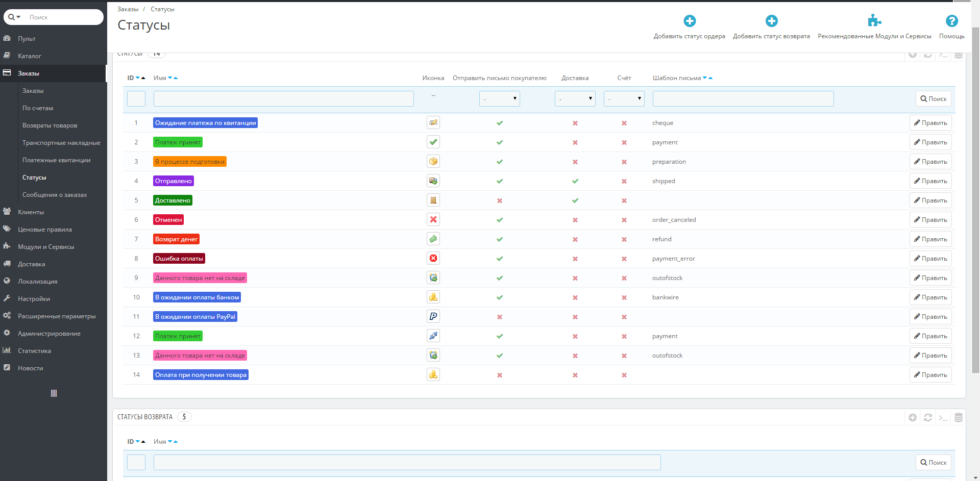Click the Add order status plus icon
The width and height of the screenshot is (980, 481).
(689, 21)
